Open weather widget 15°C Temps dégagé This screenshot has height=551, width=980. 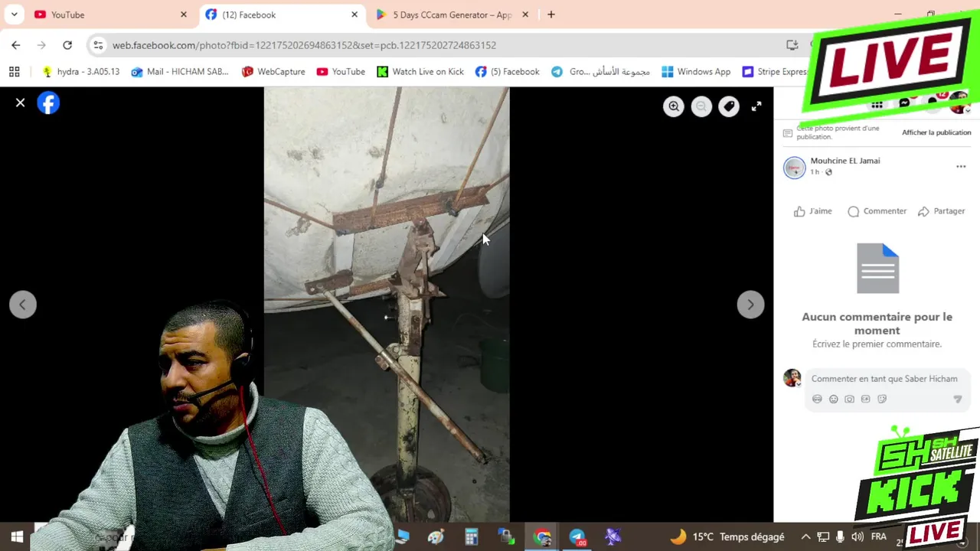[x=727, y=537]
